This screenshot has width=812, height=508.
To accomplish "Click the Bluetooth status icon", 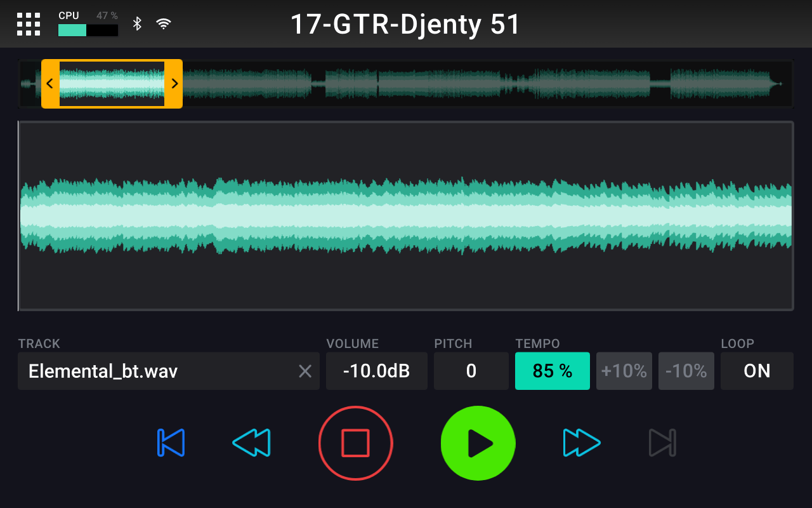I will pyautogui.click(x=137, y=24).
